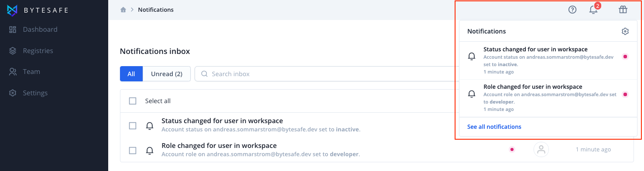Click user avatar in Role changed row
Screen dimensions: 644x171
(x=541, y=150)
